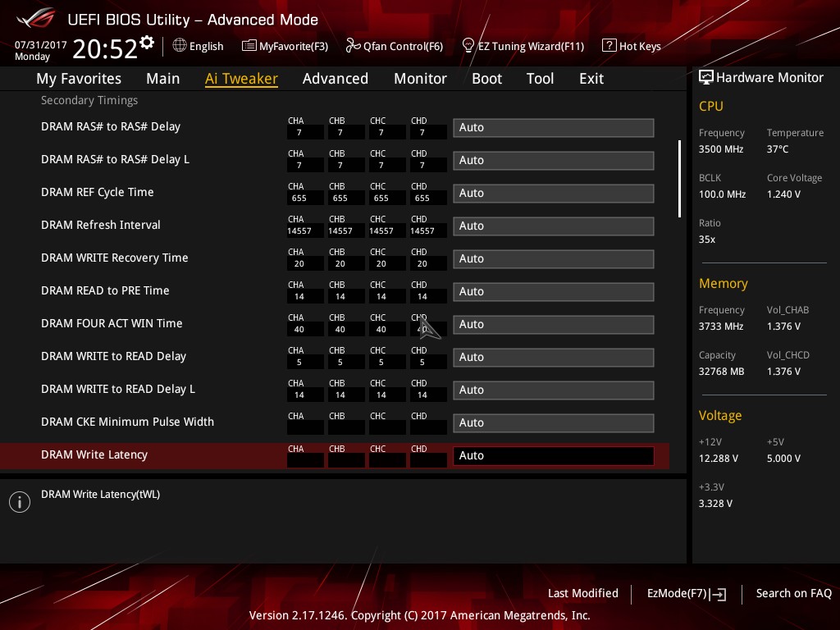Image resolution: width=840 pixels, height=630 pixels.
Task: Select the DRAM Write Latency Auto field
Action: (x=553, y=456)
